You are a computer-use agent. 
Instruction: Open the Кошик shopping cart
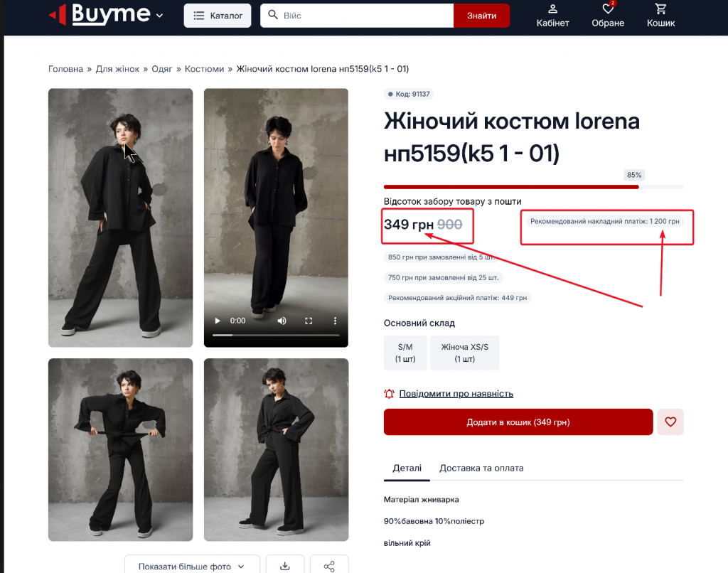pyautogui.click(x=661, y=10)
